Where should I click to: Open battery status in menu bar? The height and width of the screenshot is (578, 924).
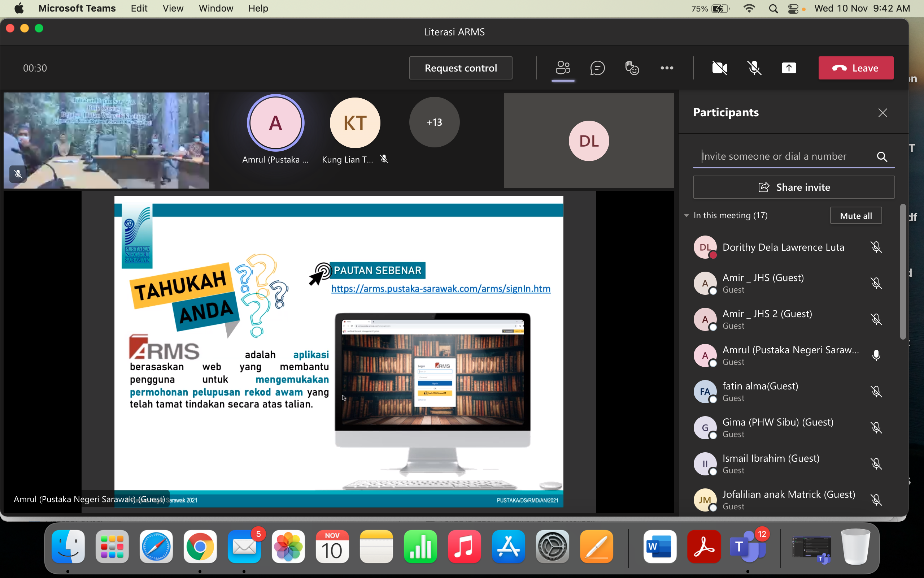(711, 8)
